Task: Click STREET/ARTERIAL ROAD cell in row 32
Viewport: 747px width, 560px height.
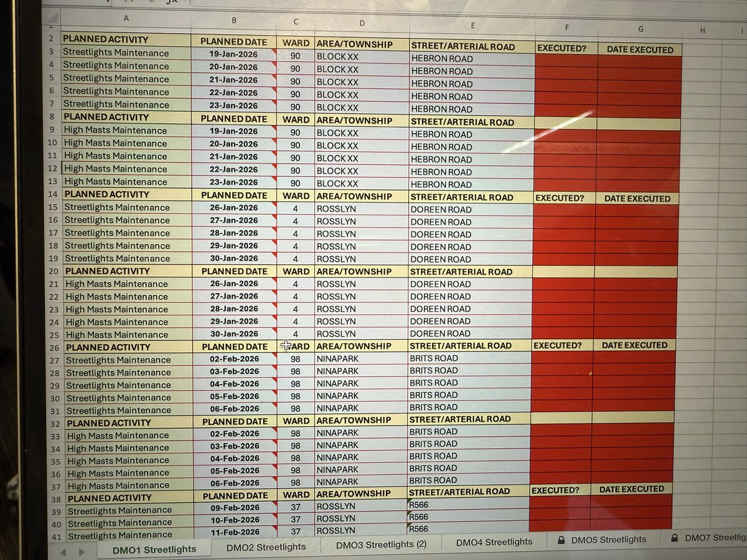Action: [x=469, y=419]
